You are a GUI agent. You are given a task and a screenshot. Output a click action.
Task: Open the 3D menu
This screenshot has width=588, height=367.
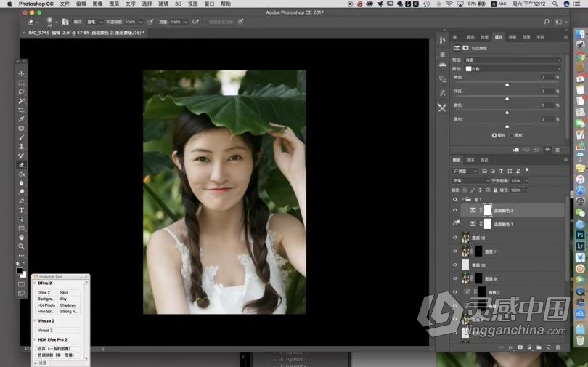click(178, 4)
